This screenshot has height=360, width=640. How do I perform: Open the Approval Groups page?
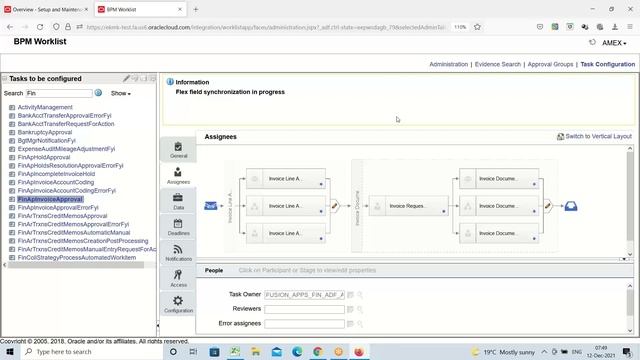(550, 64)
